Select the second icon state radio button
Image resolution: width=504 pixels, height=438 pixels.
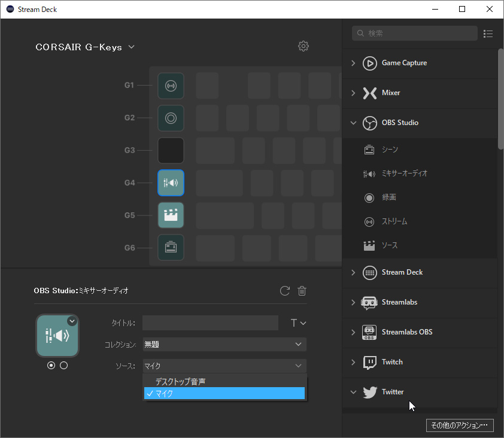(x=63, y=366)
